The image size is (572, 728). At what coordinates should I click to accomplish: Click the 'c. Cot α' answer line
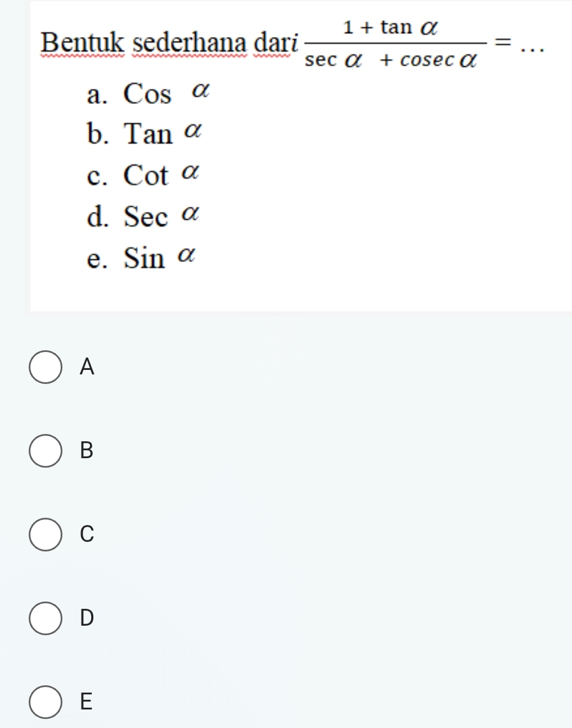(x=143, y=175)
